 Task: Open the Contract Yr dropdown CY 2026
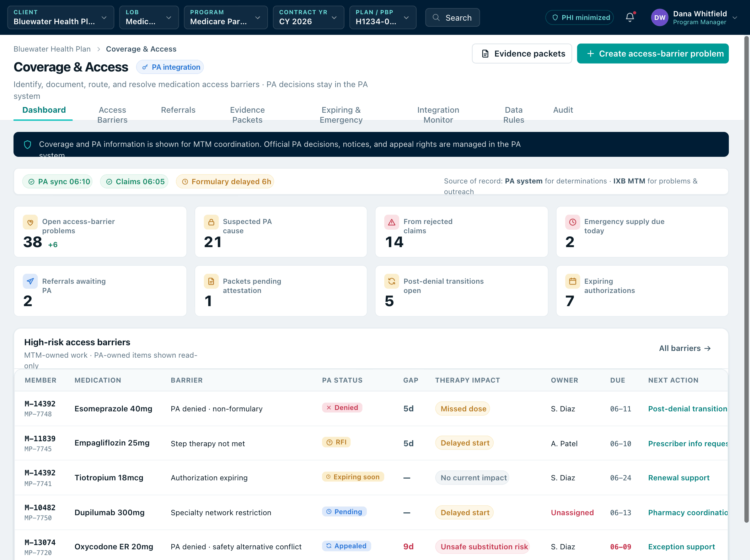click(308, 17)
